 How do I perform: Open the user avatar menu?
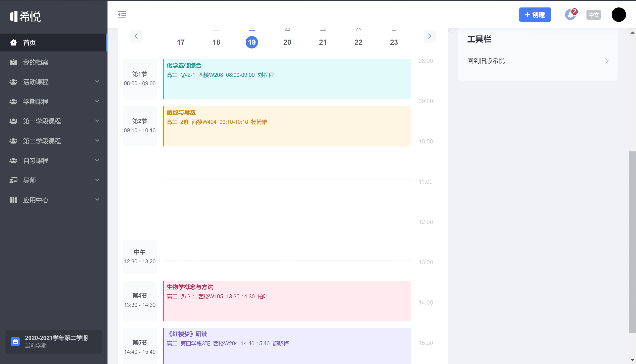tap(619, 15)
